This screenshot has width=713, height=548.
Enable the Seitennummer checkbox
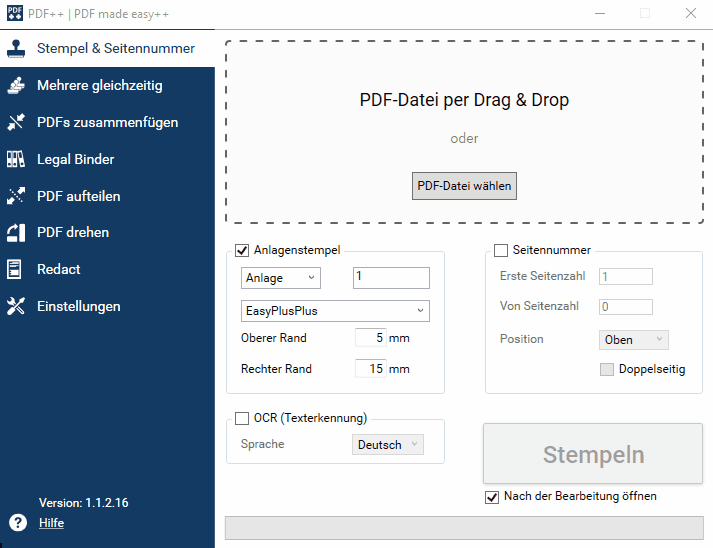[x=501, y=250]
